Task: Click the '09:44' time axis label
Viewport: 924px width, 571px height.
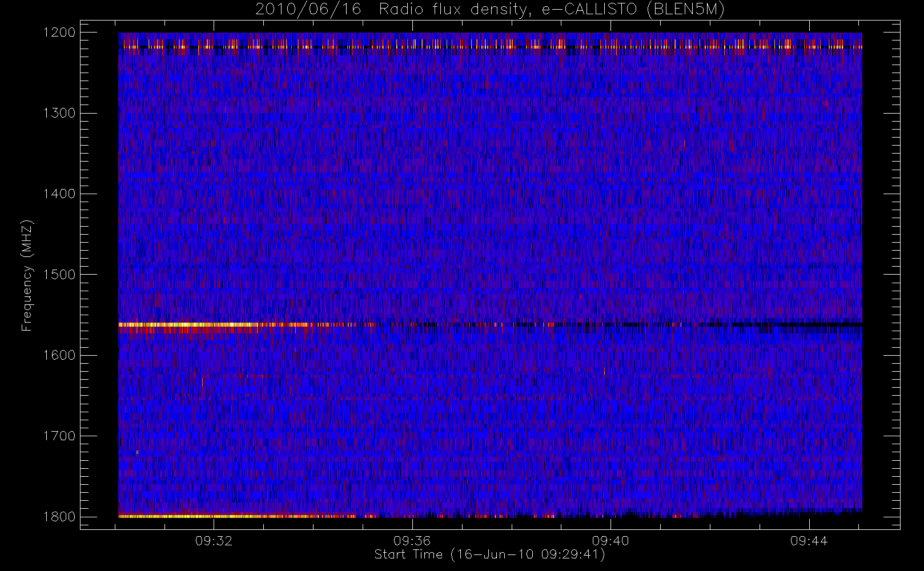Action: tap(809, 541)
